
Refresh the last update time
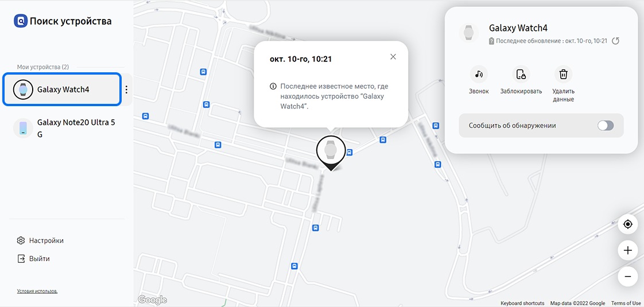point(615,41)
